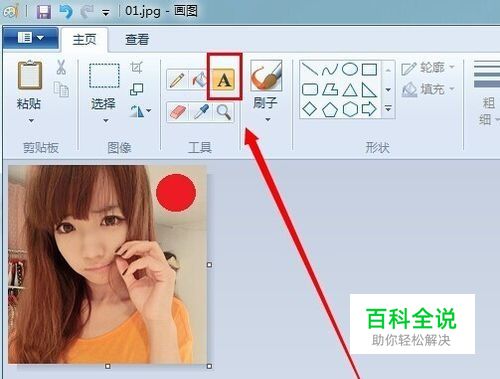Click the Redo arrow in title bar
Viewport: 500px width, 379px height.
(87, 12)
